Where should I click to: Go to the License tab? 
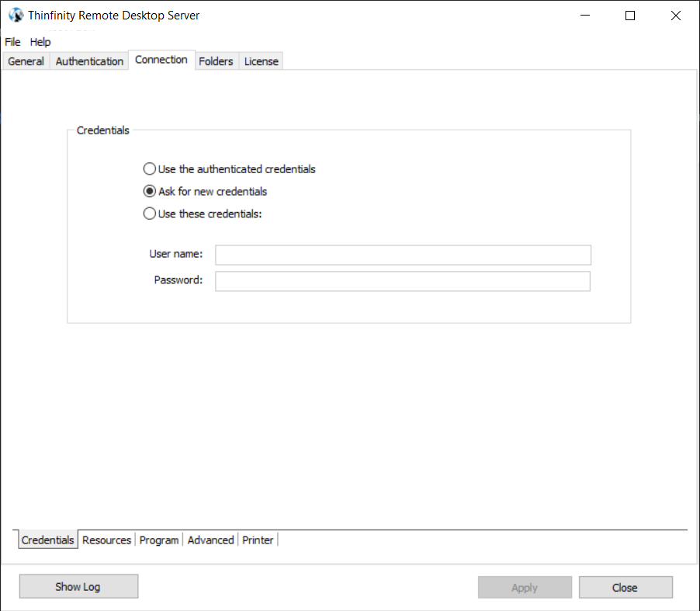pos(262,61)
